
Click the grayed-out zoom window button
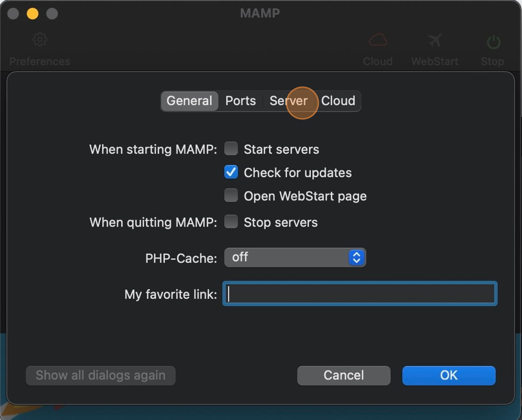52,14
